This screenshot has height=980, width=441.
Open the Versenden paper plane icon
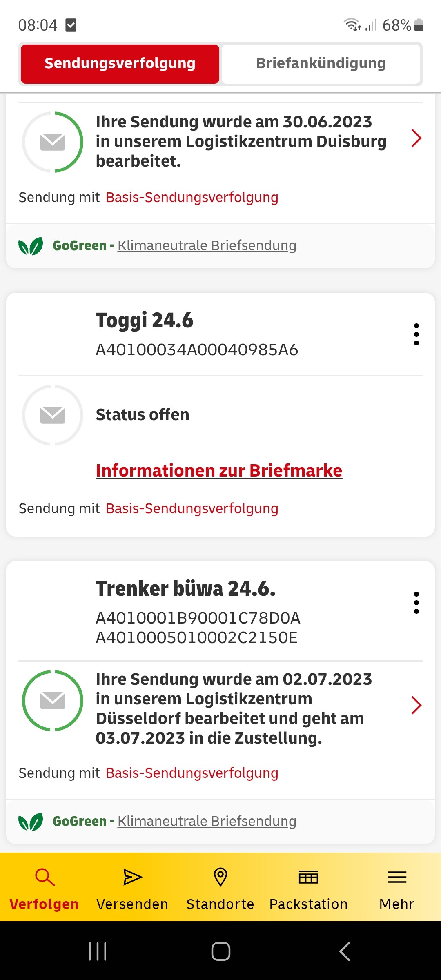(132, 877)
